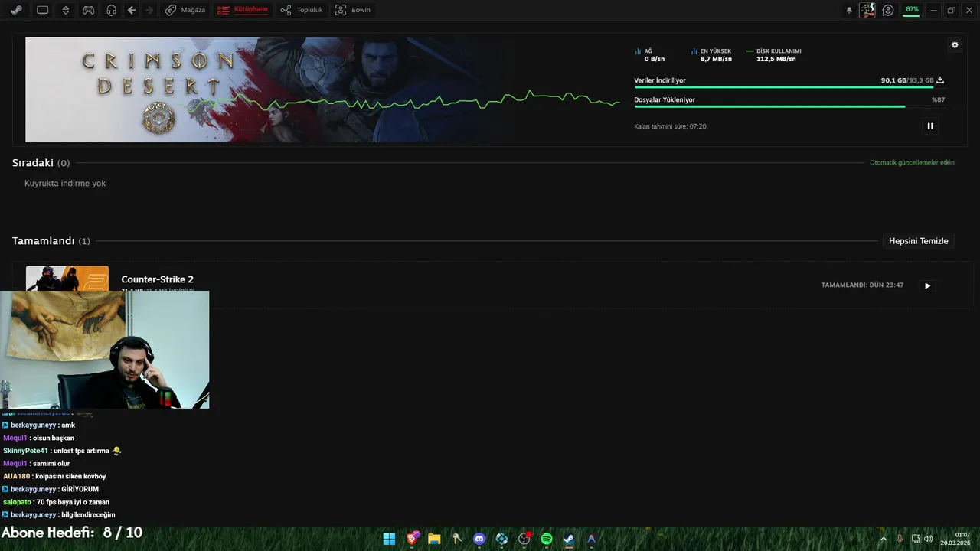Click the AĞ network stat
Viewport: 980px width, 551px height.
tap(650, 55)
